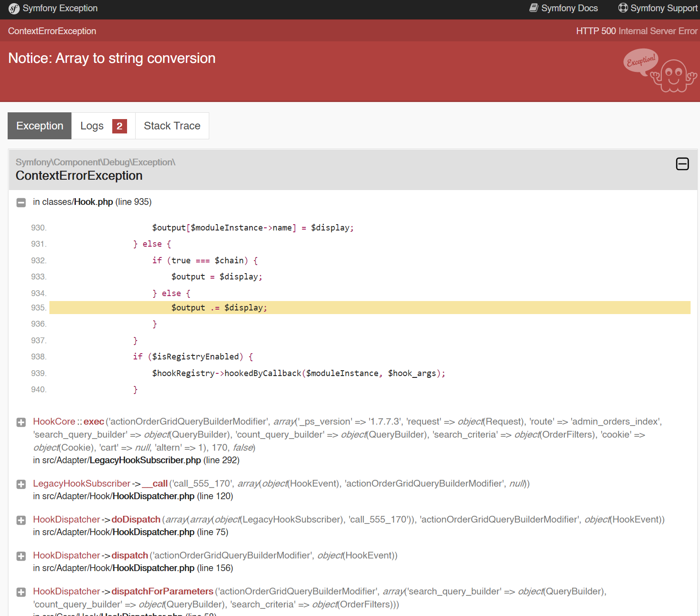Click ContextErrorException label in red bar
Image resolution: width=700 pixels, height=616 pixels.
52,31
